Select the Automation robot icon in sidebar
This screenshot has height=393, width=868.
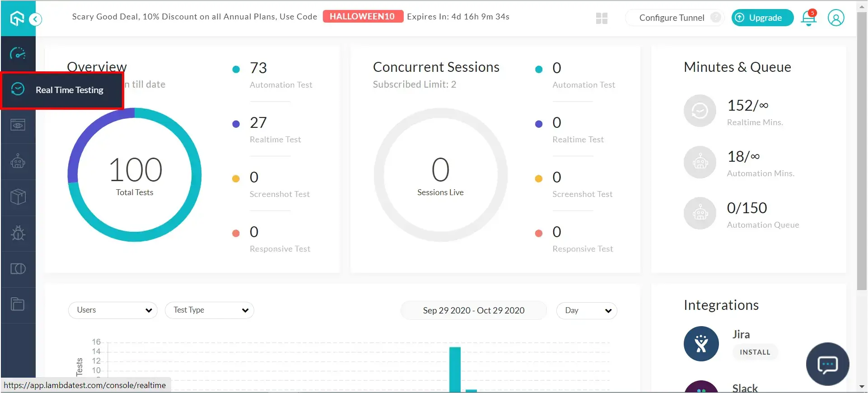18,161
